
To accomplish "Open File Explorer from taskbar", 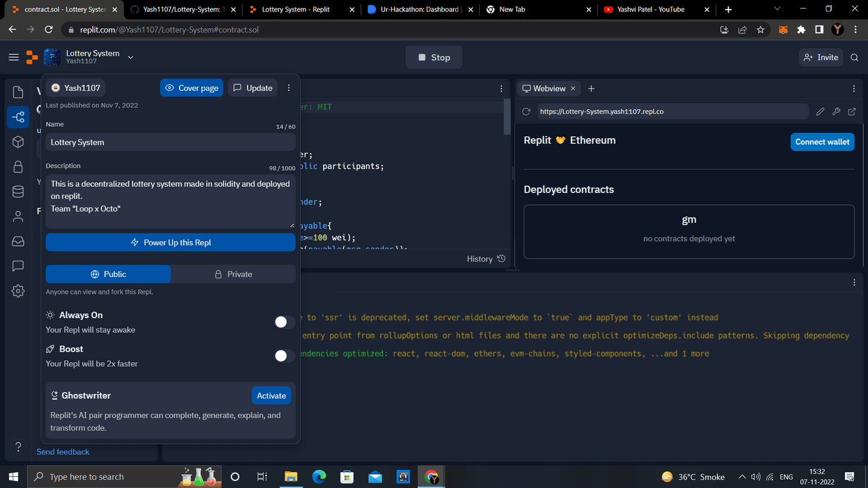I will pos(291,477).
